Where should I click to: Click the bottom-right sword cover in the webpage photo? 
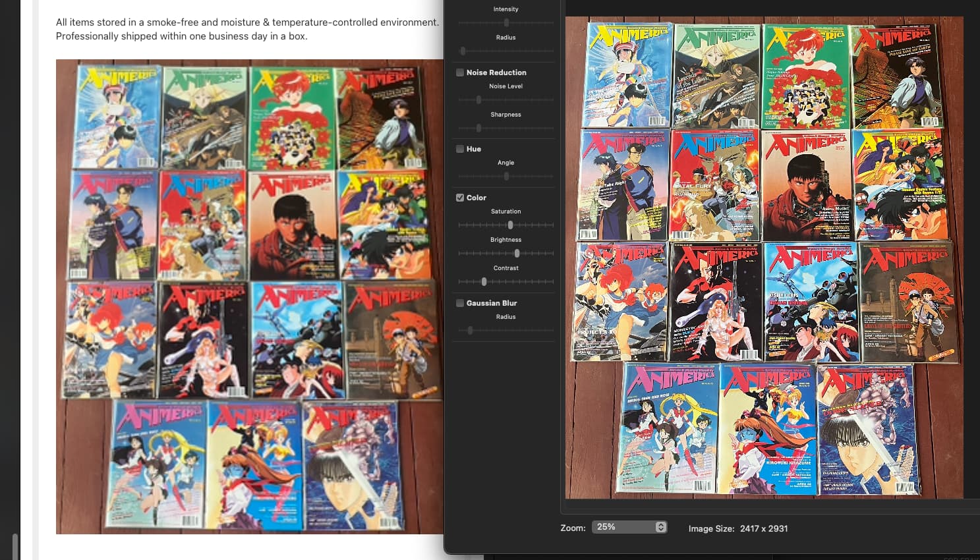tap(350, 464)
